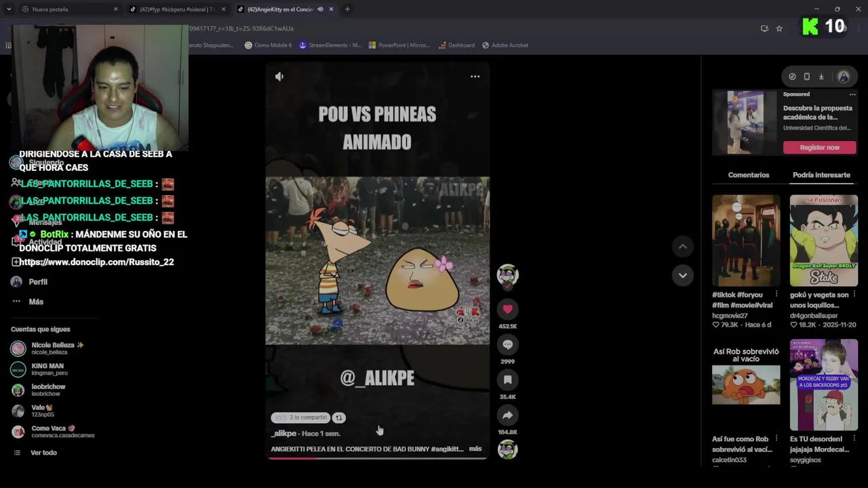Open the TikTok coins icon in top pill
The width and height of the screenshot is (868, 488).
point(792,77)
